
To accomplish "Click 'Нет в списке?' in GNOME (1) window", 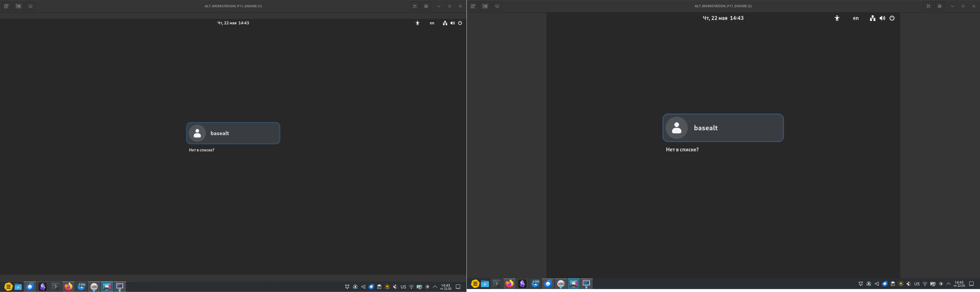I will [202, 150].
